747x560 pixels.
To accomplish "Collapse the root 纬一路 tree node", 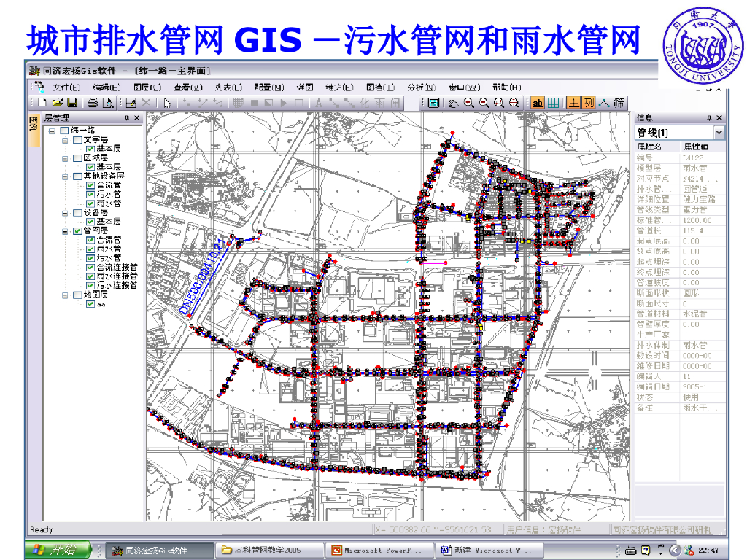I will [x=53, y=131].
